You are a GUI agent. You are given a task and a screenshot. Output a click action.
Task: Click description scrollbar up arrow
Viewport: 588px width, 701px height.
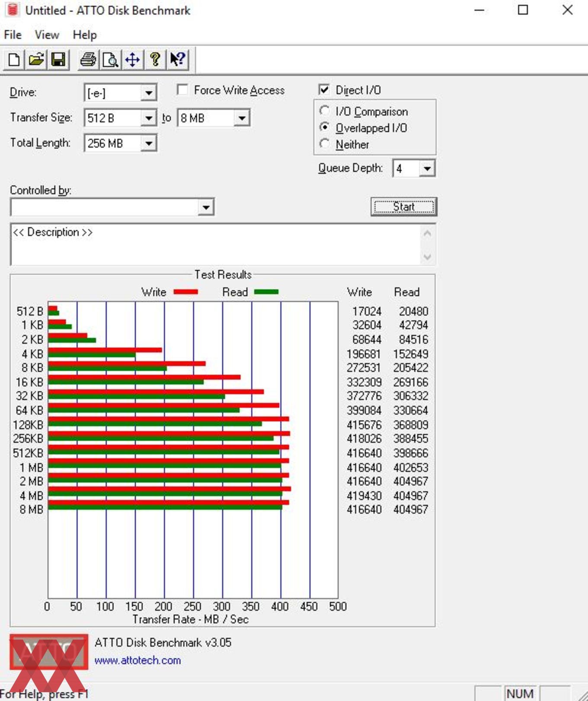pos(427,234)
